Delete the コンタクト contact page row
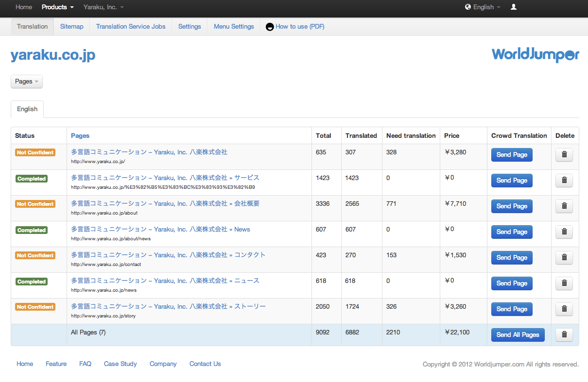 (x=564, y=258)
